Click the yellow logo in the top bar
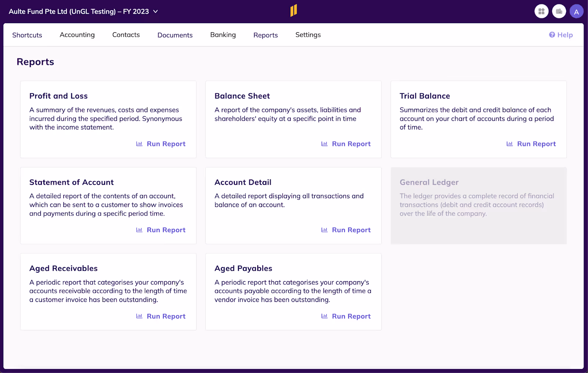The width and height of the screenshot is (588, 373). 293,11
